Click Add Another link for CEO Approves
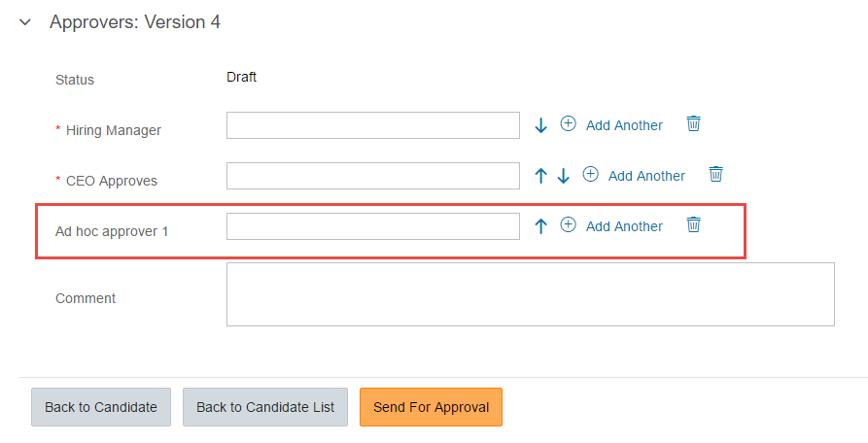The height and width of the screenshot is (443, 868). (x=646, y=176)
